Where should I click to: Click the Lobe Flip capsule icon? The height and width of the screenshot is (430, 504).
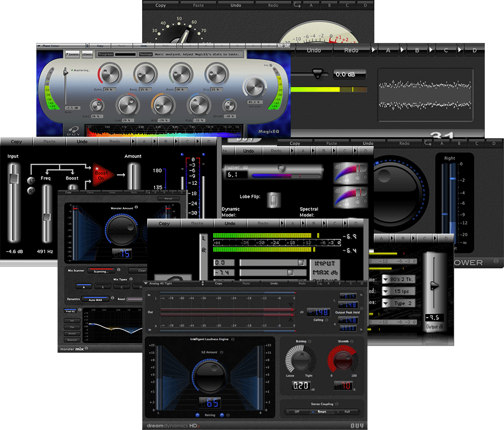tap(274, 199)
